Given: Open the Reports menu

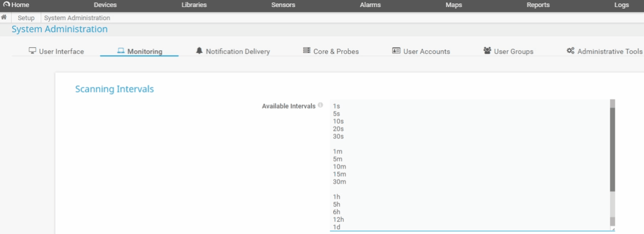Looking at the screenshot, I should pos(538,5).
